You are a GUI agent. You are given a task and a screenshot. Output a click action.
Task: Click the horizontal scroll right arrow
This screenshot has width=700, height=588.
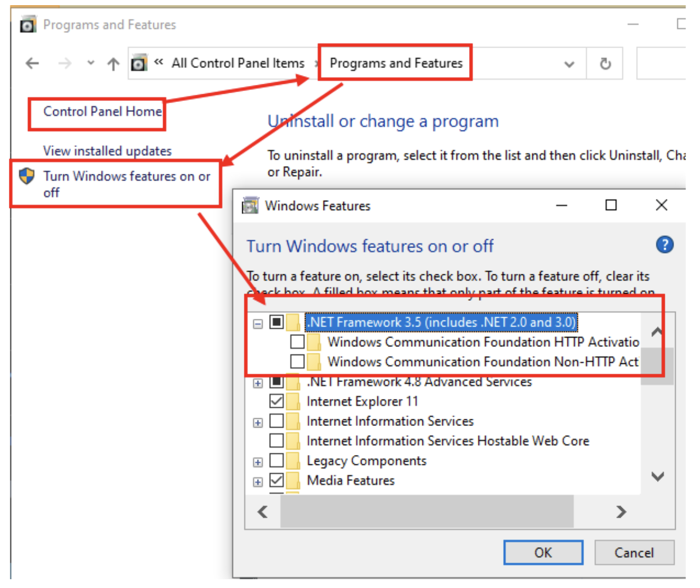[621, 512]
